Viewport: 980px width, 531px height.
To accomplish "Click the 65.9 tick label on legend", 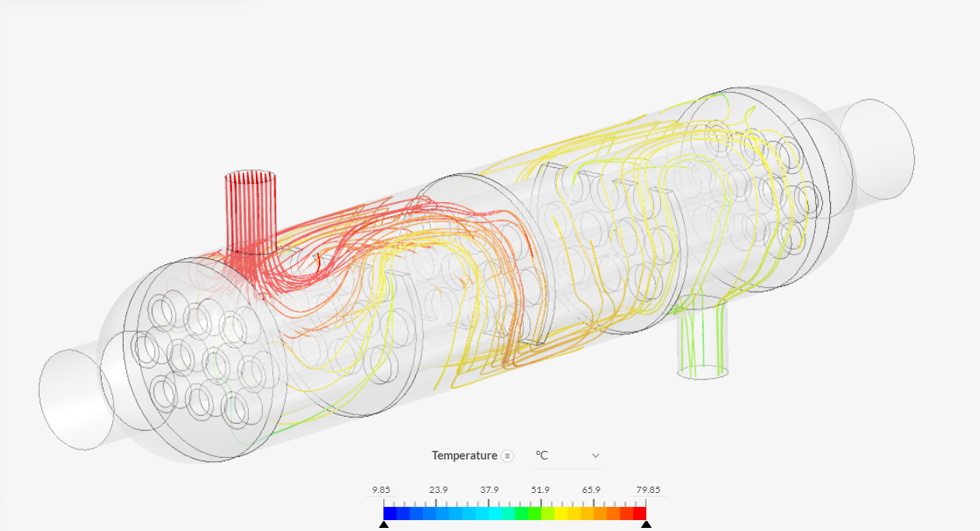I will (591, 490).
